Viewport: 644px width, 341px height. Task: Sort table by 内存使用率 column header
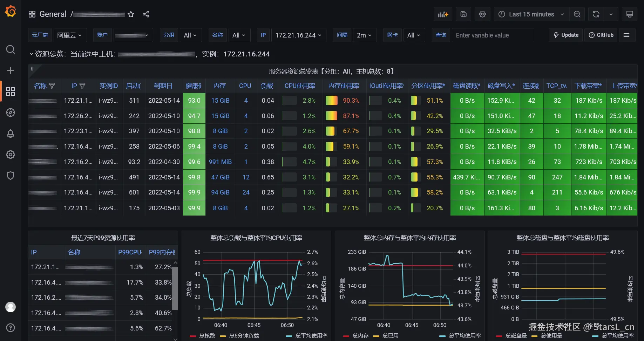(344, 86)
